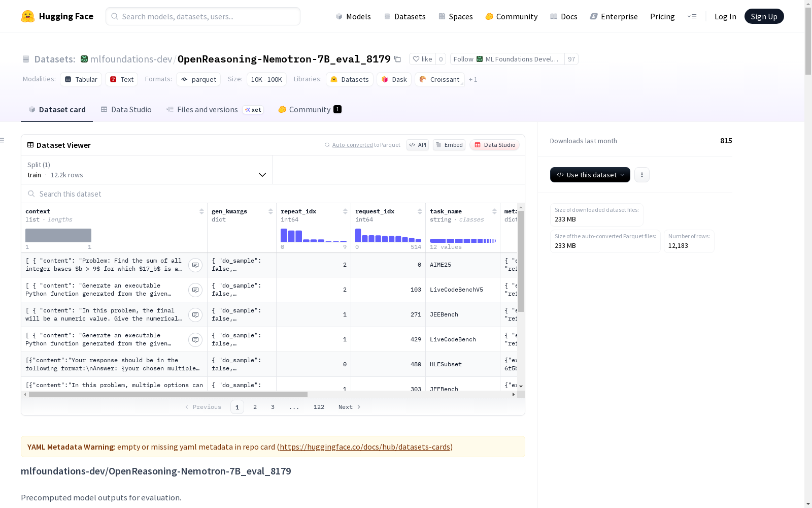Click the Hugging Face logo

coord(57,16)
